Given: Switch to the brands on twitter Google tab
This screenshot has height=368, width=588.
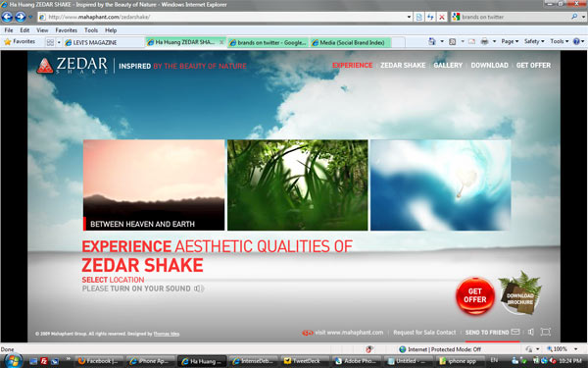Looking at the screenshot, I should click(269, 42).
